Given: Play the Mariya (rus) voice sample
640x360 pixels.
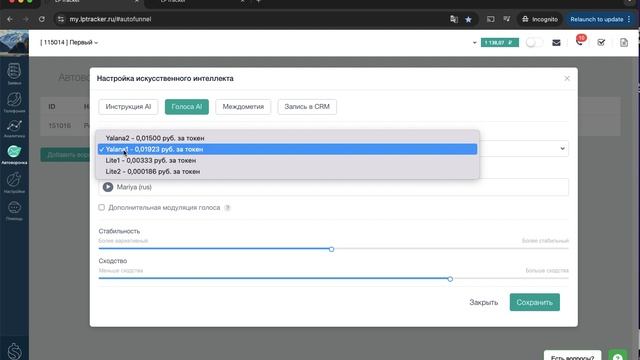Looking at the screenshot, I should pyautogui.click(x=108, y=187).
